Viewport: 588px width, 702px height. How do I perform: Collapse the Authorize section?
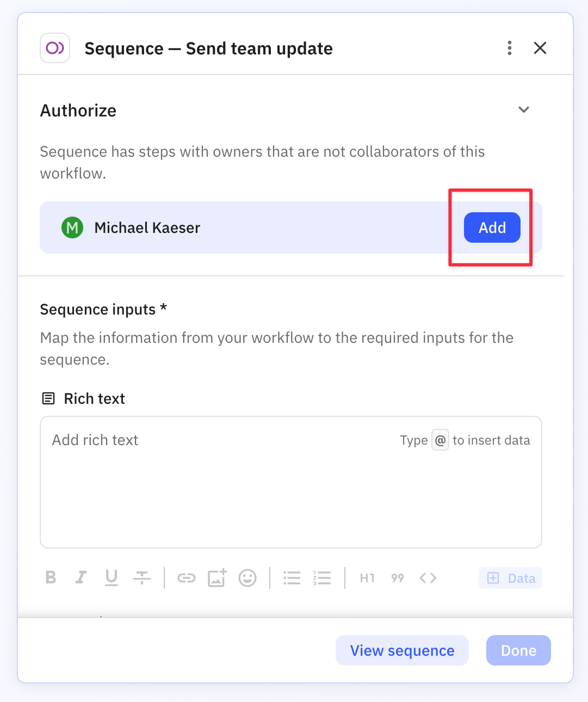[524, 110]
